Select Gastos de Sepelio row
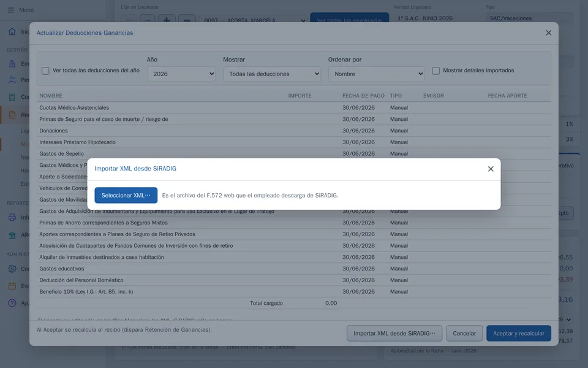This screenshot has height=368, width=588. coord(294,153)
